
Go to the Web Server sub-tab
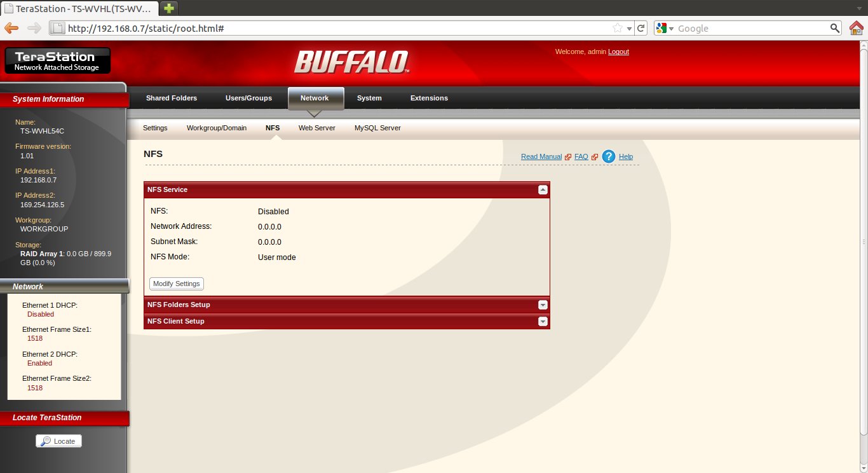pyautogui.click(x=317, y=128)
